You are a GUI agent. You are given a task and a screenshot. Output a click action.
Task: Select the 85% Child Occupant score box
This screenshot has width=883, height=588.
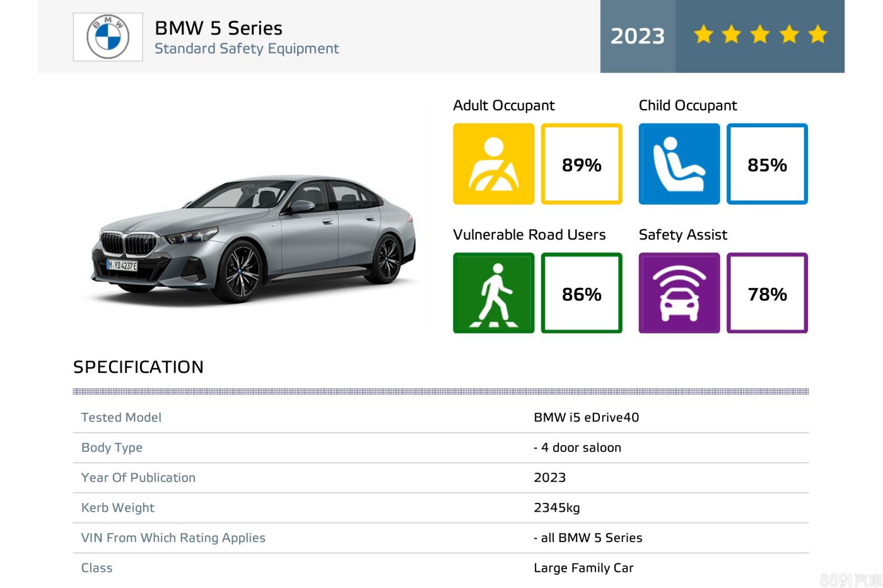point(767,164)
